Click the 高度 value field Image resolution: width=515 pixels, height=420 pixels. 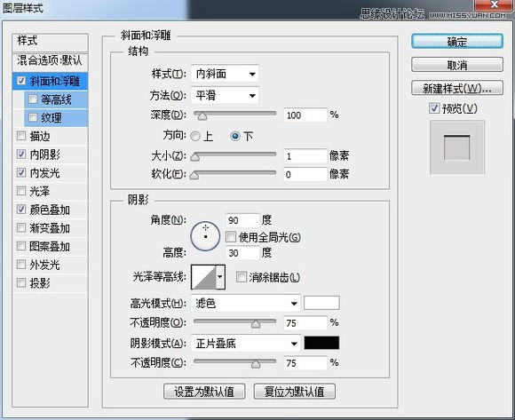tap(242, 252)
